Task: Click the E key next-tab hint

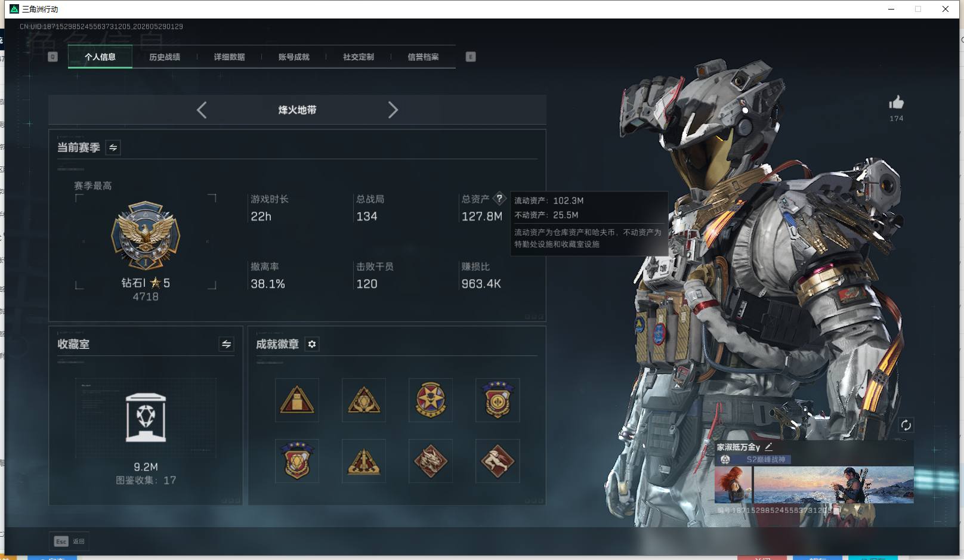Action: point(471,57)
